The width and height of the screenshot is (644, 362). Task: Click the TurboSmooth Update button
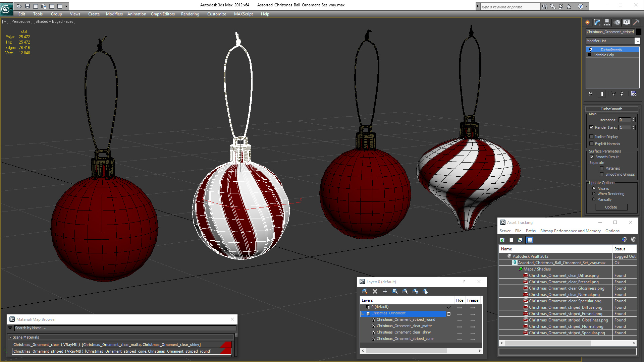click(x=611, y=207)
